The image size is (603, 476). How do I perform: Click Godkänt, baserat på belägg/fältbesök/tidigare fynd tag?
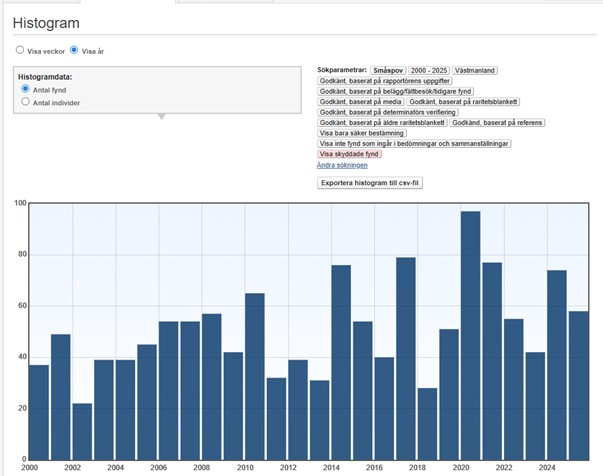pos(397,91)
